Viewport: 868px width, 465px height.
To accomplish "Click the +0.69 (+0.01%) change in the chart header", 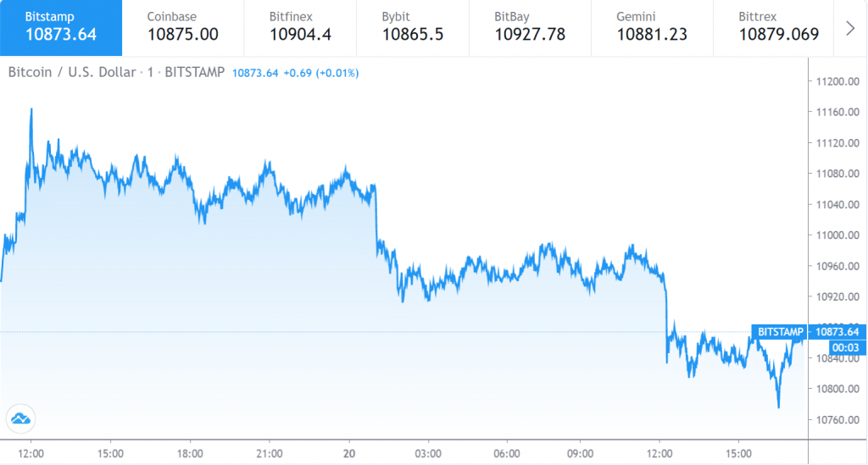I will pyautogui.click(x=321, y=73).
